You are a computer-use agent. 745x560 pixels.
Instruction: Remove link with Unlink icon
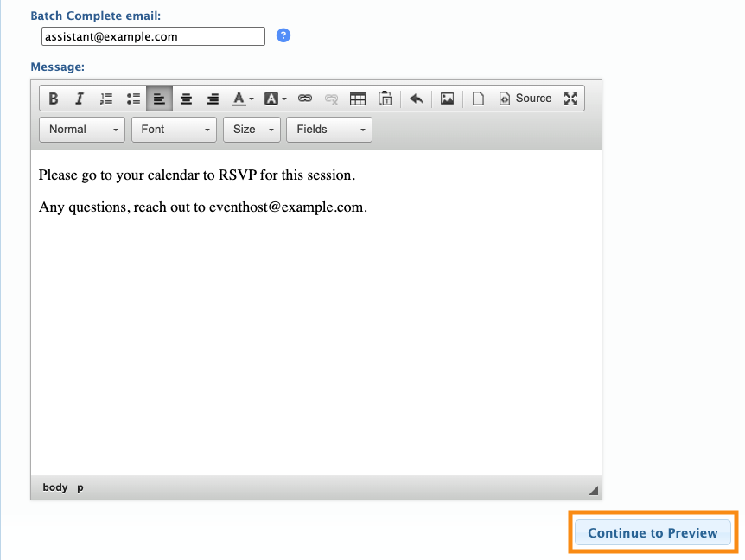[331, 99]
